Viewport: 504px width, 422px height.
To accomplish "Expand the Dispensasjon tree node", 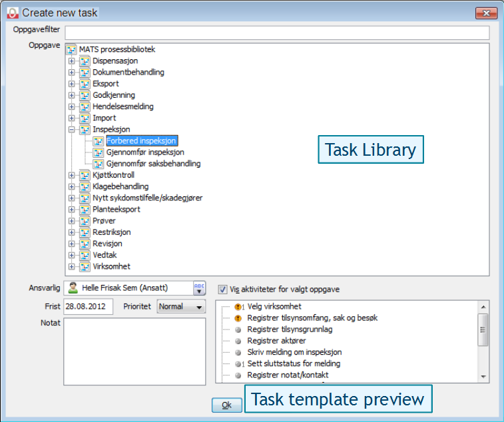I will coord(71,61).
